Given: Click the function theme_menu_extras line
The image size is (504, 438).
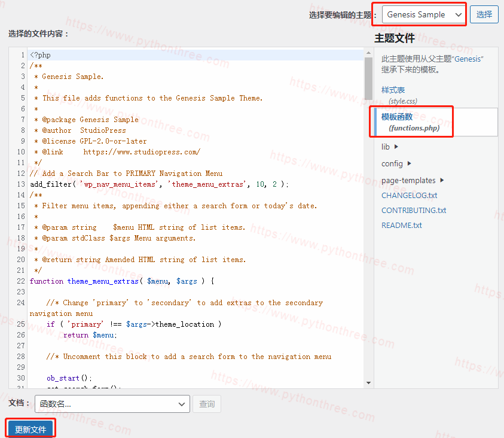Looking at the screenshot, I should (x=122, y=281).
